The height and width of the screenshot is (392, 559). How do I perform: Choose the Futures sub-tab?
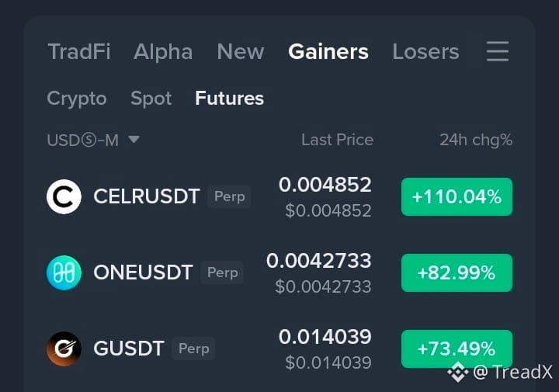229,98
